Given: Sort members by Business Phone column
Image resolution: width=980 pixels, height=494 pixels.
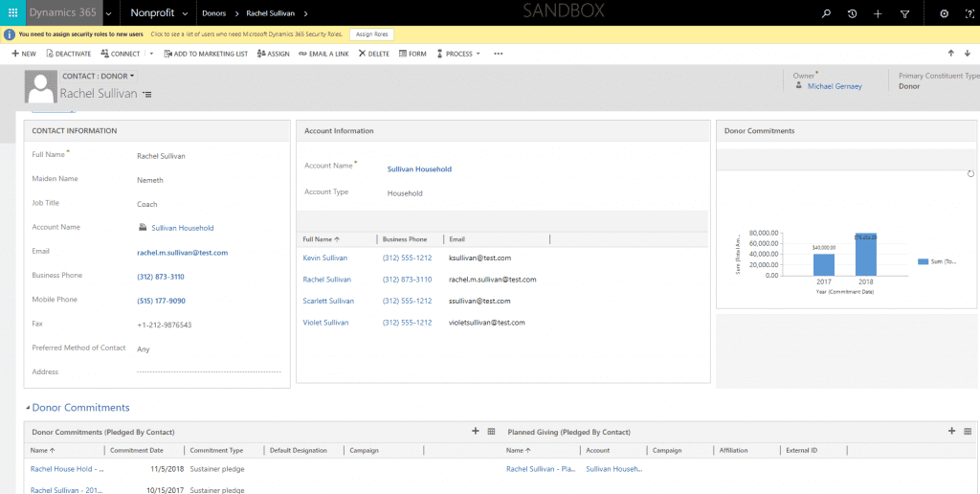Looking at the screenshot, I should point(405,239).
